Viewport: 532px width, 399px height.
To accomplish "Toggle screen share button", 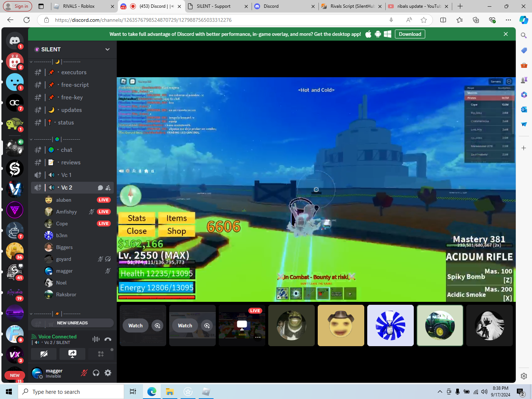I will coord(72,354).
